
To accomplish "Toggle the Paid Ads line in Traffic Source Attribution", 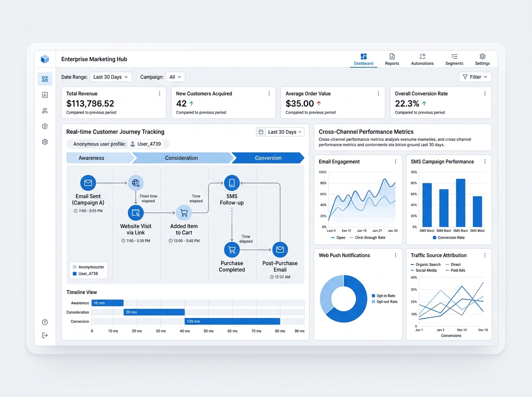I will coord(458,270).
